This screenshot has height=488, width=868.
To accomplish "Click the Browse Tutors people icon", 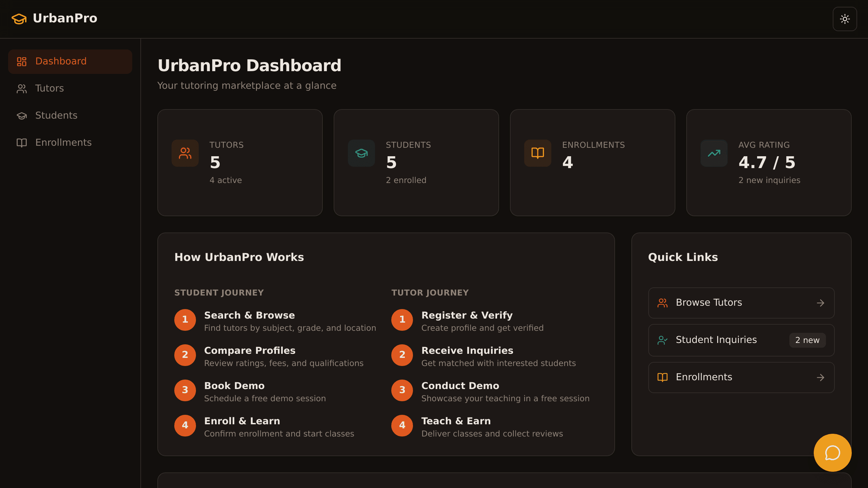I will [663, 303].
